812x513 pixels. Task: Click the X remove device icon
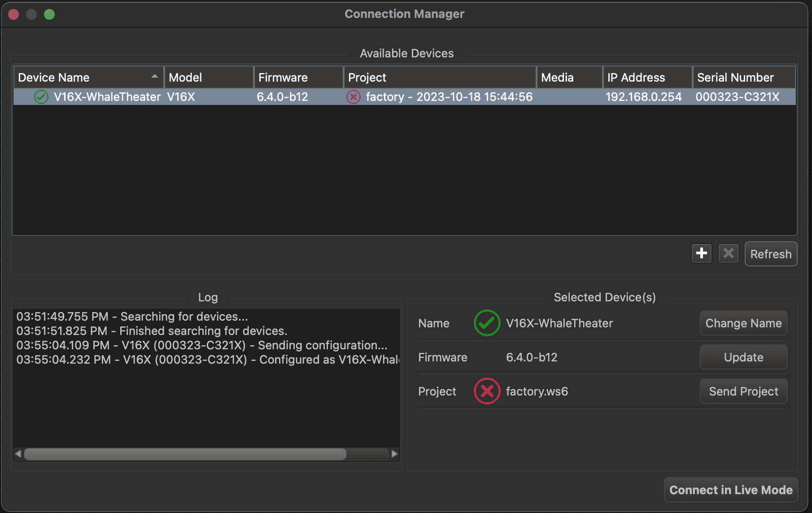pyautogui.click(x=729, y=254)
